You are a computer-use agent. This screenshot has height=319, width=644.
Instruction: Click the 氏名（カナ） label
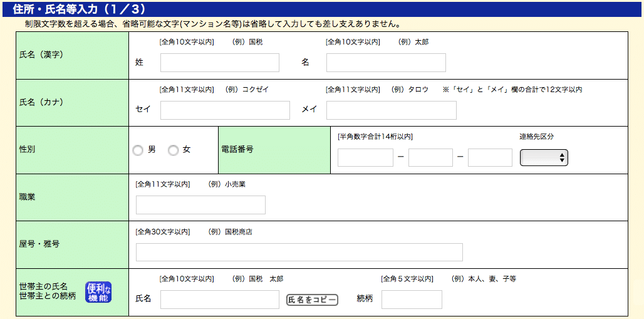point(41,102)
